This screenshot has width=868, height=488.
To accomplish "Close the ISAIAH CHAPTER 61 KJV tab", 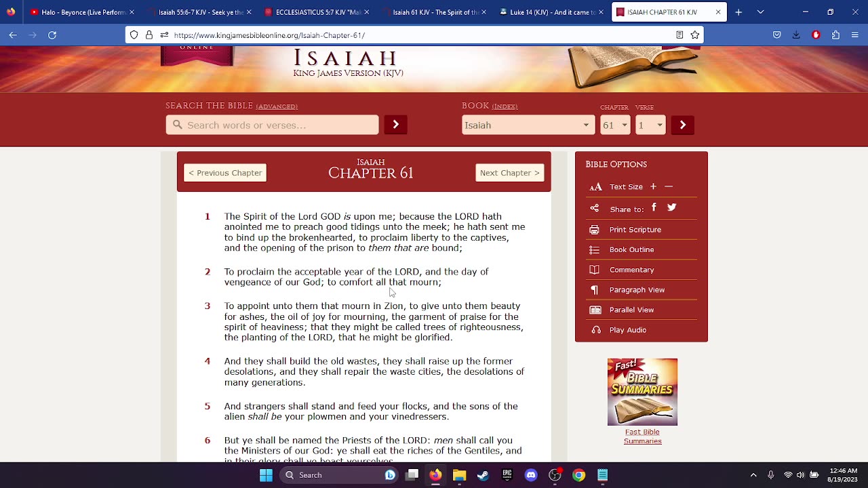I will pos(718,12).
